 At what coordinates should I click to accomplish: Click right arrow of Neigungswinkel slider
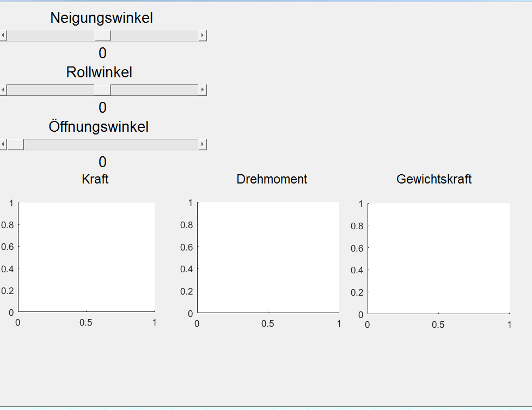(203, 36)
